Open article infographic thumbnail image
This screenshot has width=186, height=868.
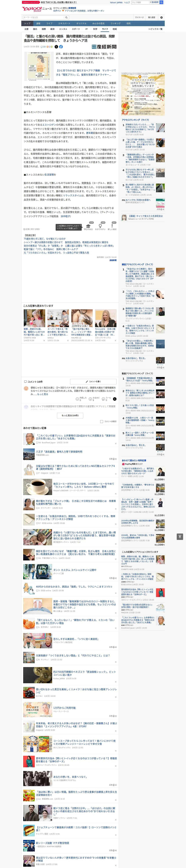39,67
